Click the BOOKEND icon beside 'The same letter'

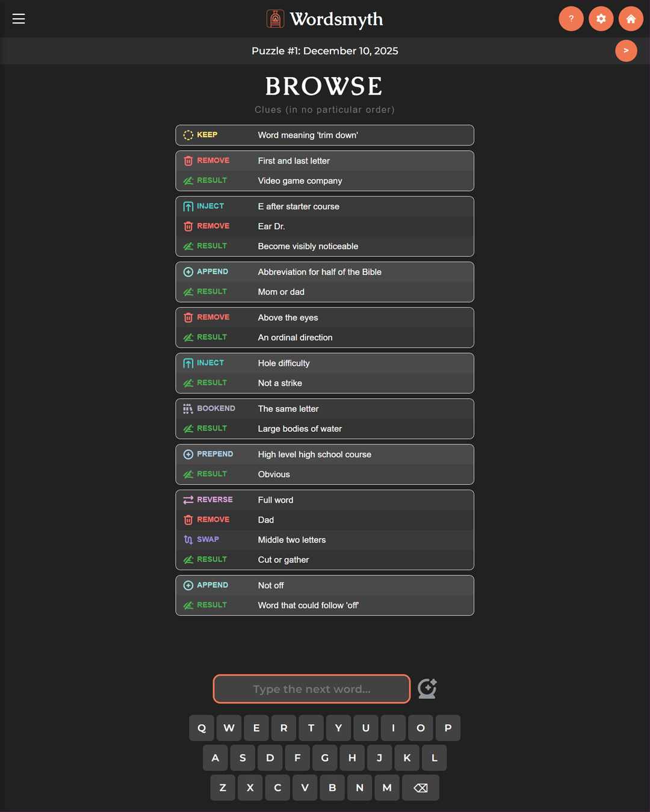pyautogui.click(x=188, y=408)
